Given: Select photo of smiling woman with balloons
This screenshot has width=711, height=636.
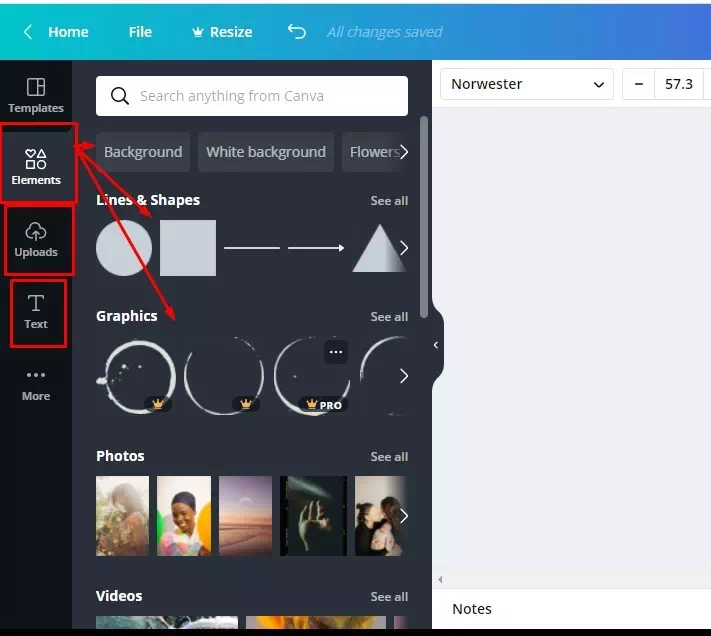Looking at the screenshot, I should (x=184, y=516).
